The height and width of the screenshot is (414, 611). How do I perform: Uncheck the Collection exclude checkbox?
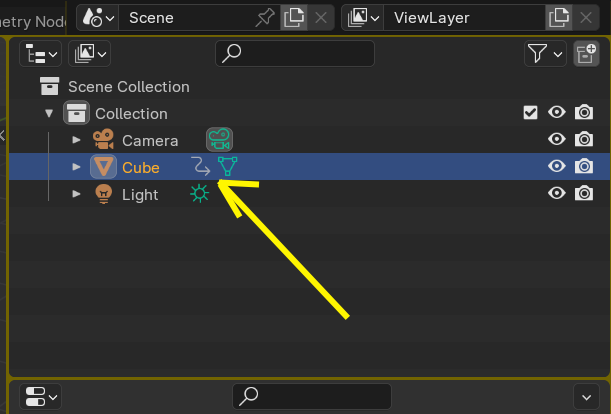[x=531, y=113]
